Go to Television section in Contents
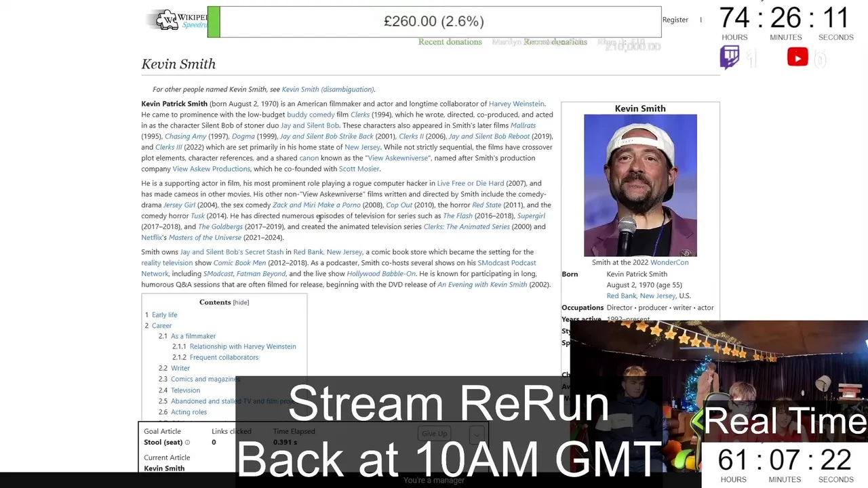The width and height of the screenshot is (868, 488). [185, 390]
